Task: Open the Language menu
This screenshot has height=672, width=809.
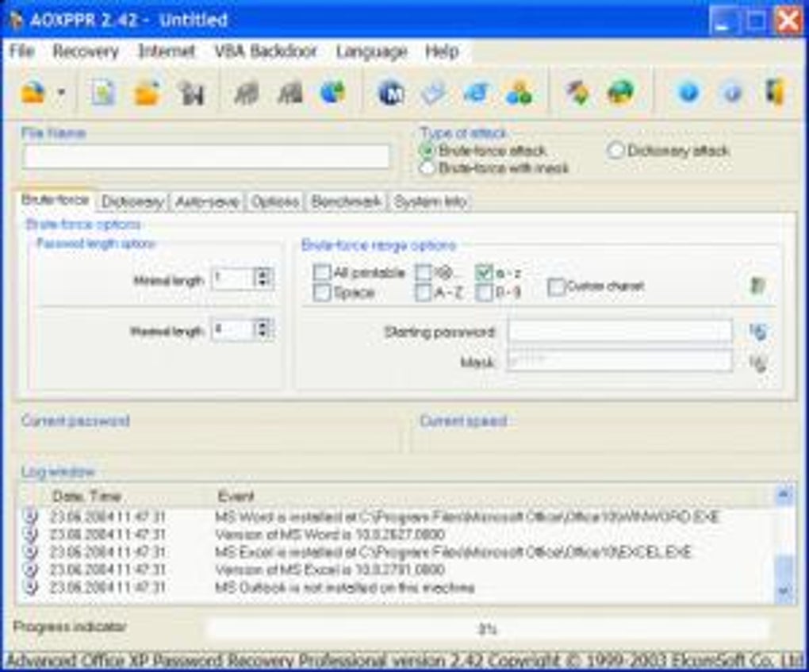Action: (371, 51)
